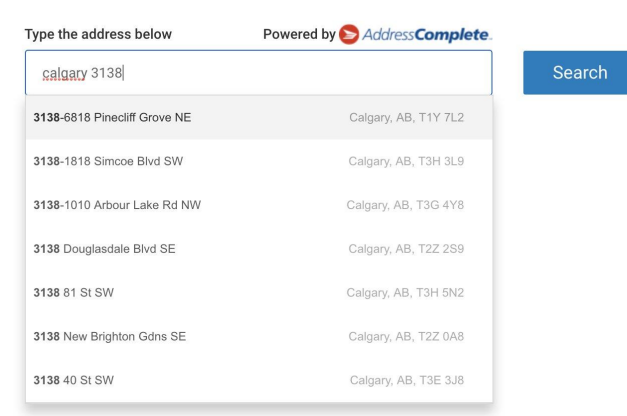
Task: Click the Calgary, AB, T3G 4Y8 postal text
Action: coord(405,205)
